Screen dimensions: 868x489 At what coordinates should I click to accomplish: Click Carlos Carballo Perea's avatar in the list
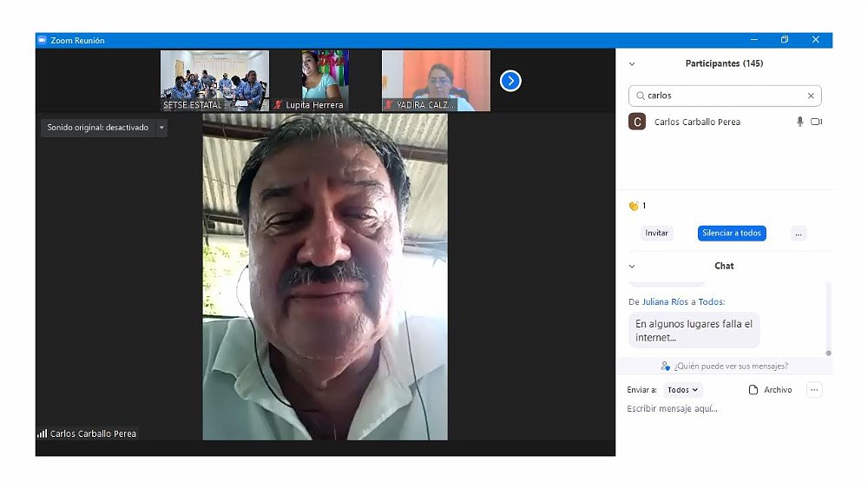click(637, 122)
